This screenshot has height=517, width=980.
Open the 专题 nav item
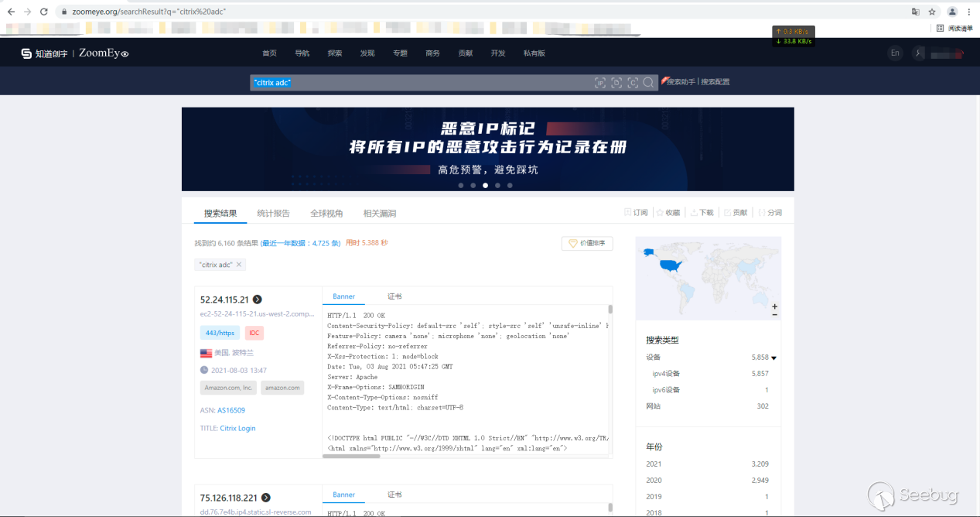pos(400,53)
